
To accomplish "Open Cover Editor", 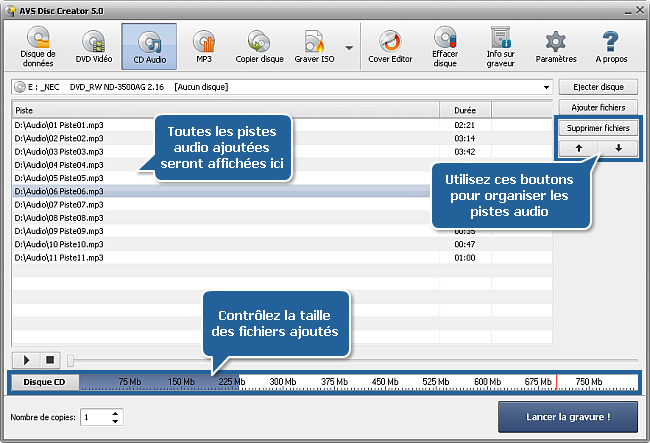I will (390, 50).
